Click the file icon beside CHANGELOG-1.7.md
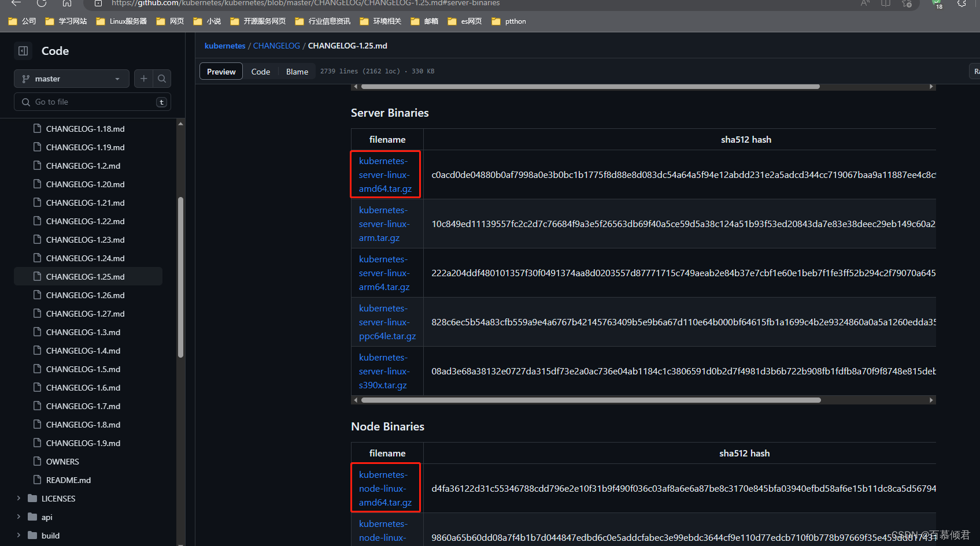Image resolution: width=980 pixels, height=546 pixels. pyautogui.click(x=38, y=406)
